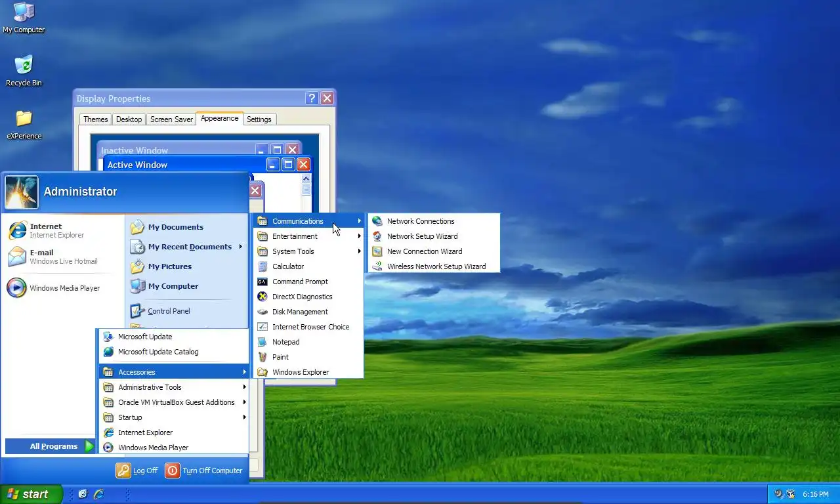Launch Notepad from Accessories
This screenshot has width=840, height=504.
(308, 342)
